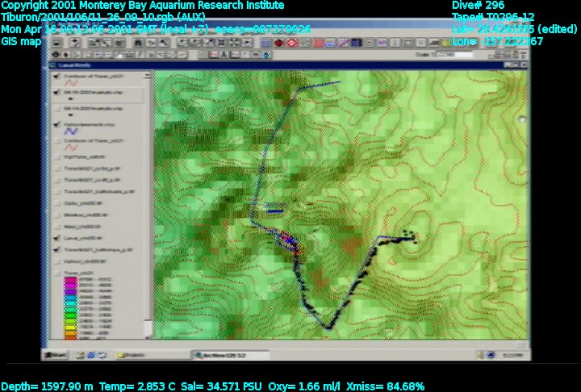Image resolution: width=581 pixels, height=392 pixels.
Task: Click the Zoom In four-arrows button
Action: point(222,43)
